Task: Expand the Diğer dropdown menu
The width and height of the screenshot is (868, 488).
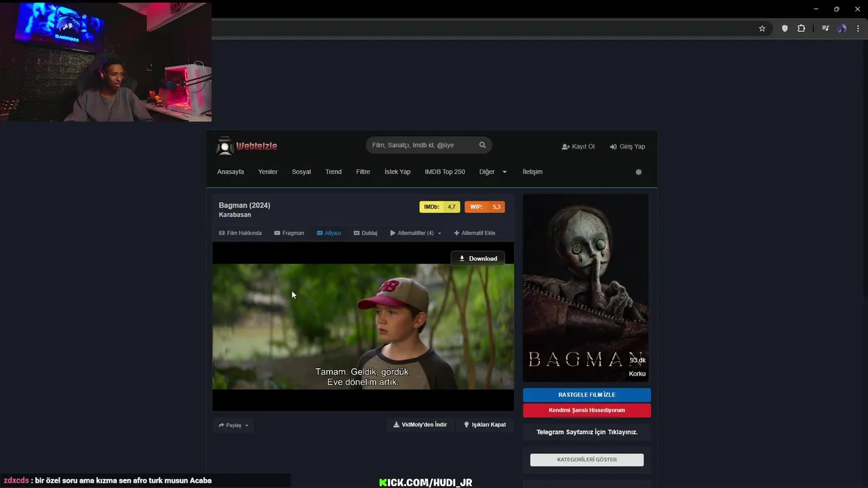Action: click(493, 171)
